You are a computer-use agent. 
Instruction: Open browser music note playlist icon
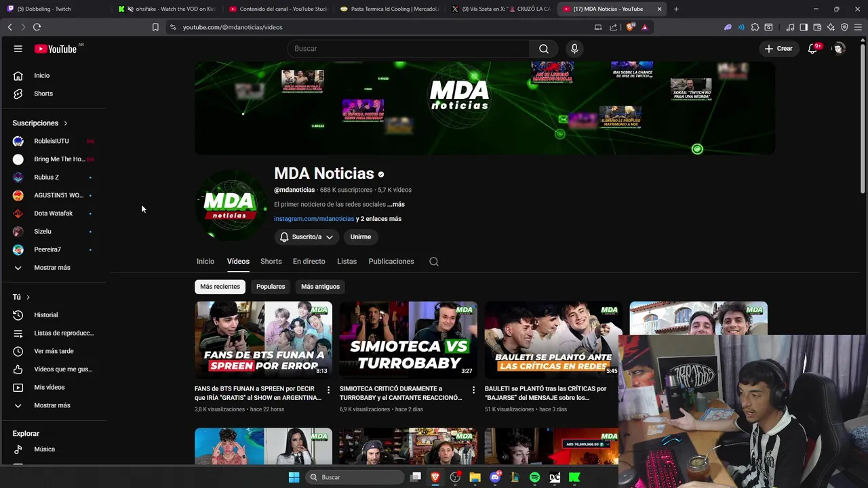[790, 27]
